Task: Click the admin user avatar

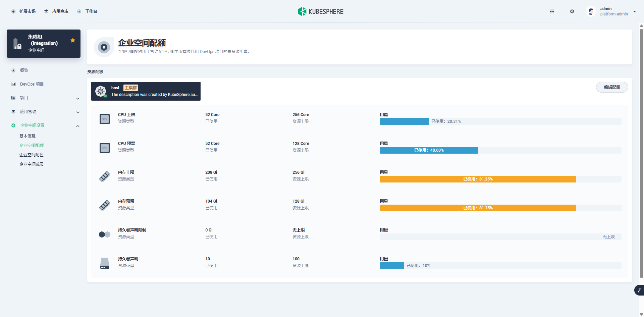Action: pos(591,11)
